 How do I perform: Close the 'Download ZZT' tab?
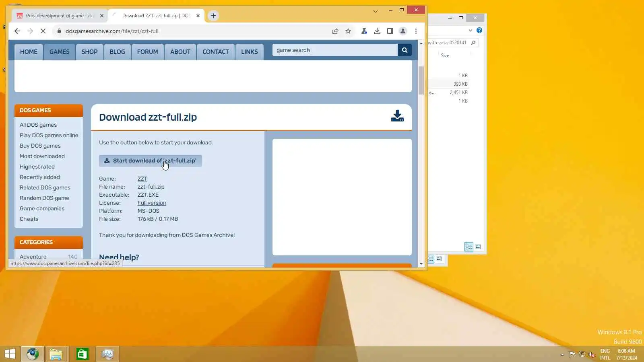click(x=198, y=16)
